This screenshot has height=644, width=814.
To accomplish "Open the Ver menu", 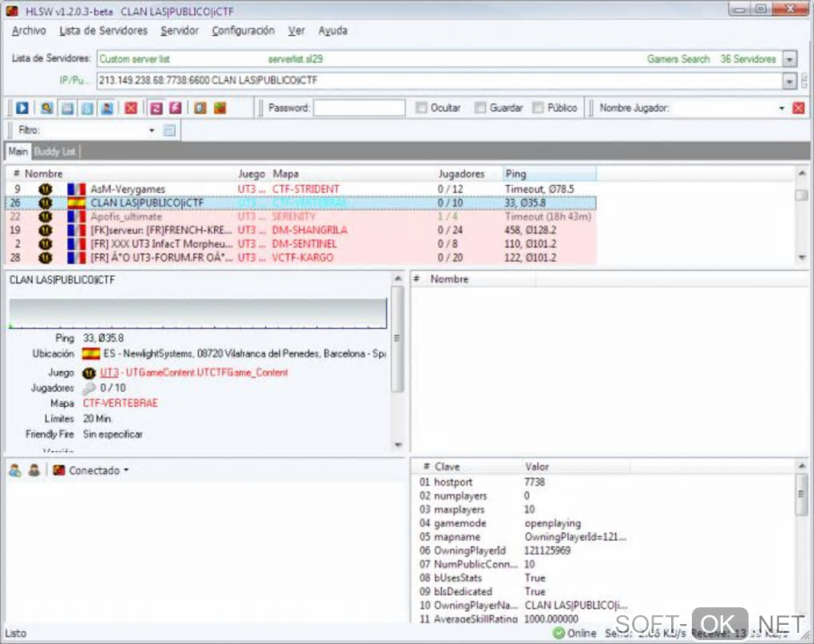I will 296,30.
